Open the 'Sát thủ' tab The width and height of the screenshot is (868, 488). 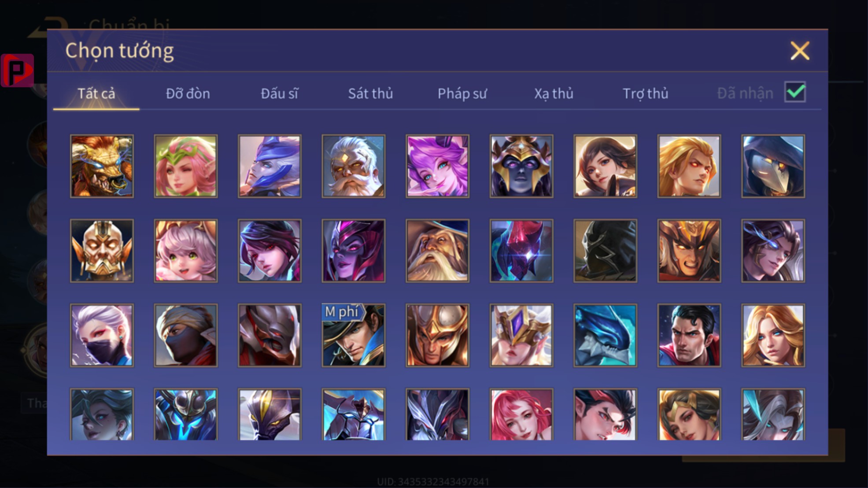(x=370, y=93)
